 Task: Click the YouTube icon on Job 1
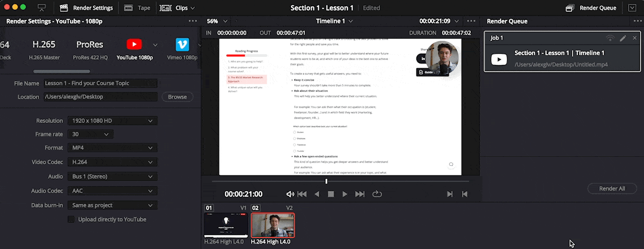[499, 59]
